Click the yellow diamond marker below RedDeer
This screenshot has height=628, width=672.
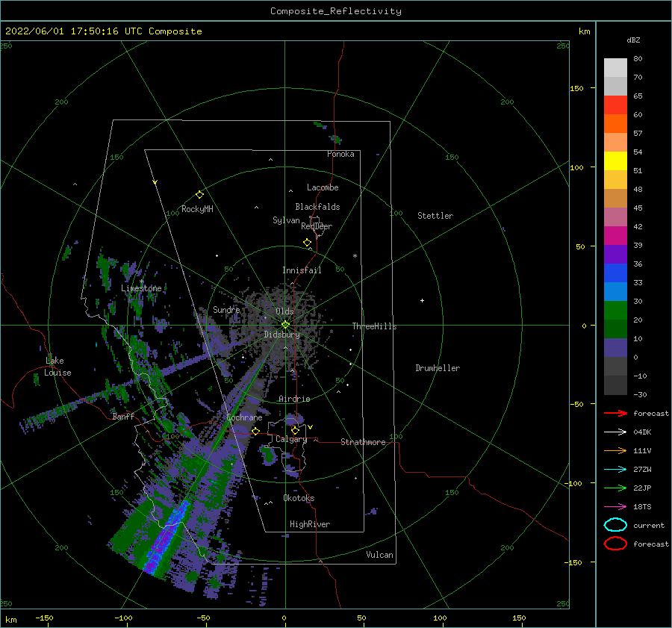pos(308,243)
